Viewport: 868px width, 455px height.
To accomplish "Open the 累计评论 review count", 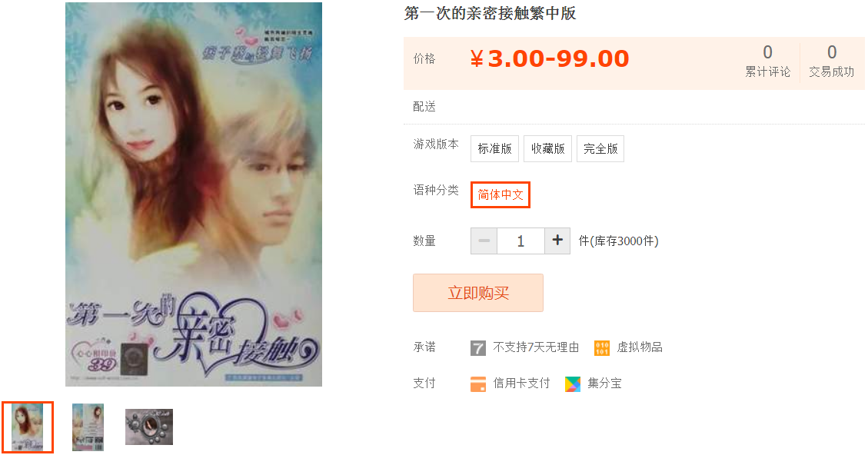I will (767, 61).
